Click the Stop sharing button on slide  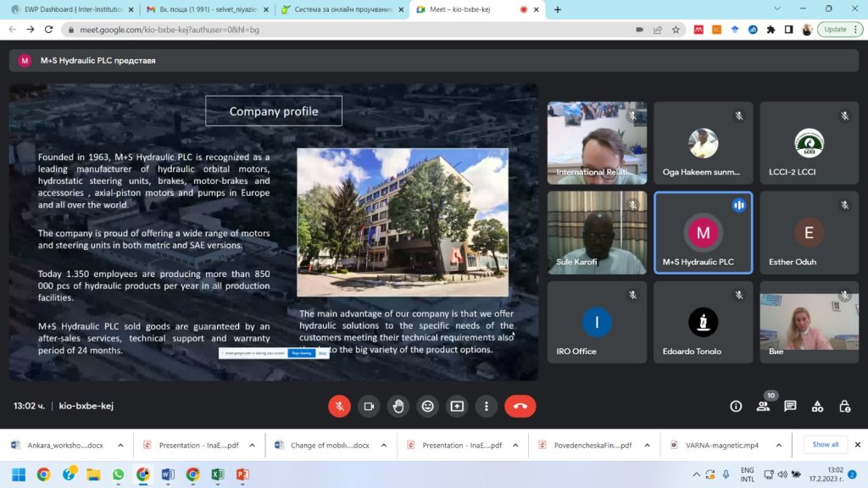(302, 353)
